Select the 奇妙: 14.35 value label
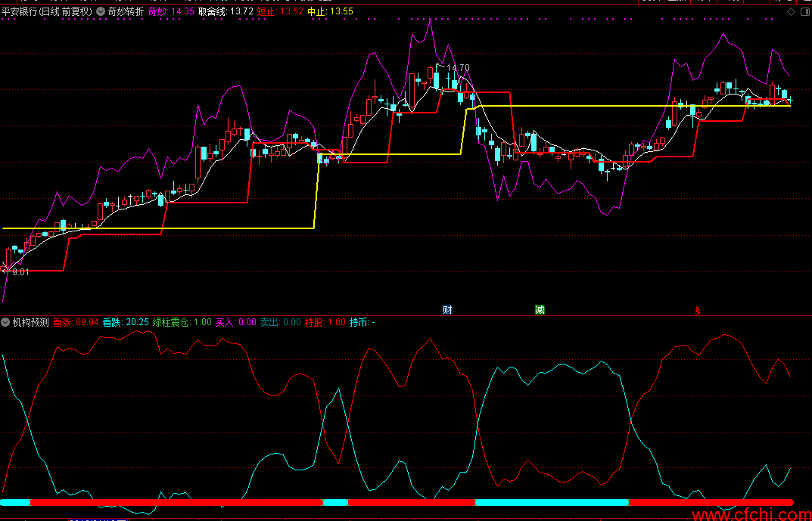812x521 pixels. coord(172,11)
